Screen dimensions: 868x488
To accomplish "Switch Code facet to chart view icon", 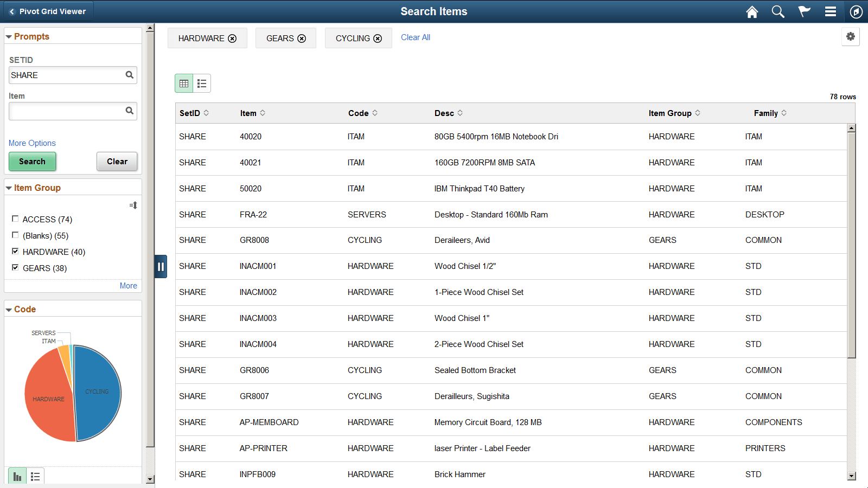I will point(17,476).
